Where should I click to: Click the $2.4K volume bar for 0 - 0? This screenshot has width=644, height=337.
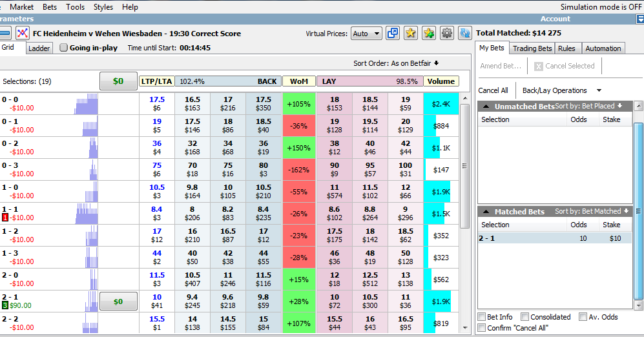pos(441,104)
